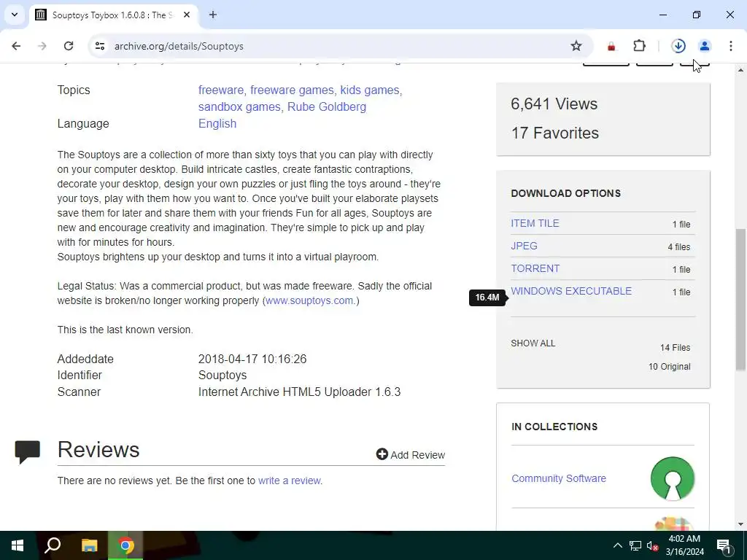Click the IN COLLECTIONS heading
The image size is (747, 560).
click(554, 427)
